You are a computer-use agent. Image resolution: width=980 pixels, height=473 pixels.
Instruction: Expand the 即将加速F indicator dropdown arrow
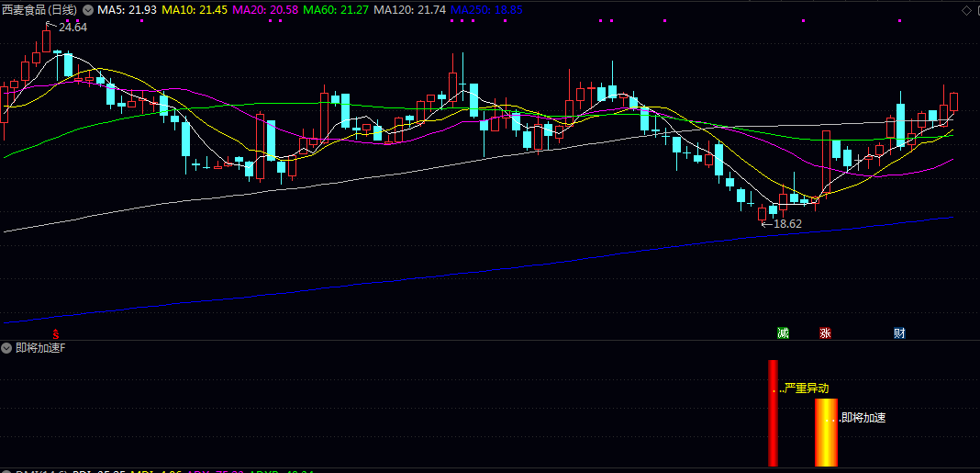point(7,348)
